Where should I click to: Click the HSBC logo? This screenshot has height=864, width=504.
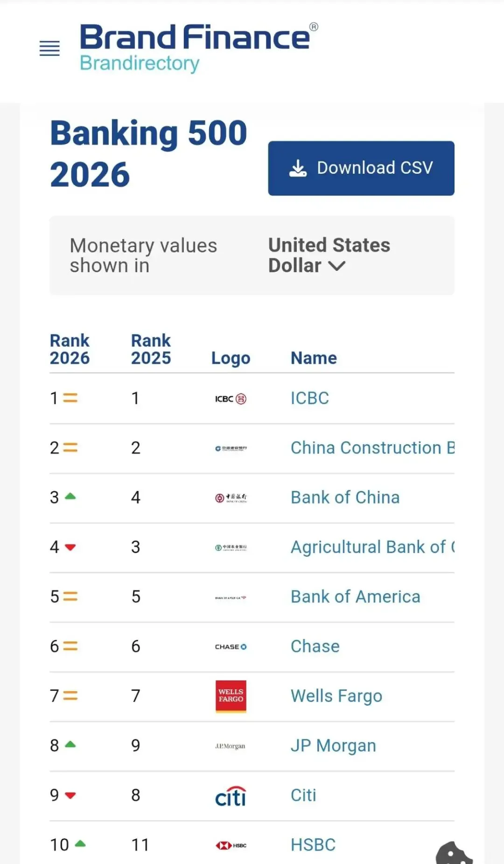[231, 845]
